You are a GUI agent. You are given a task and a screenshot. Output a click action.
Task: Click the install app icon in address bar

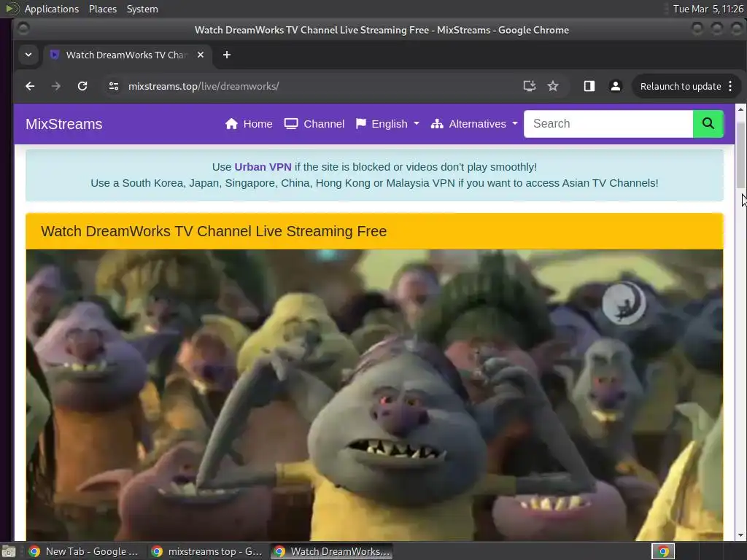point(530,86)
